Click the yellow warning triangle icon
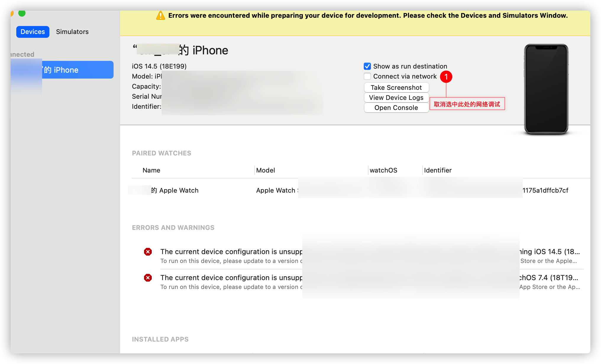 [x=161, y=15]
